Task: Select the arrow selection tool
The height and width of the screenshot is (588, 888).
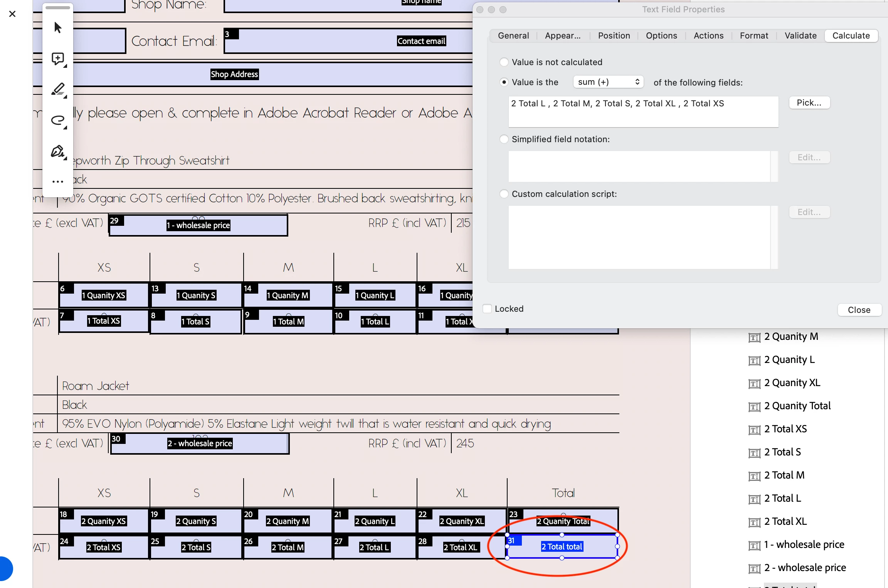Action: pos(58,27)
